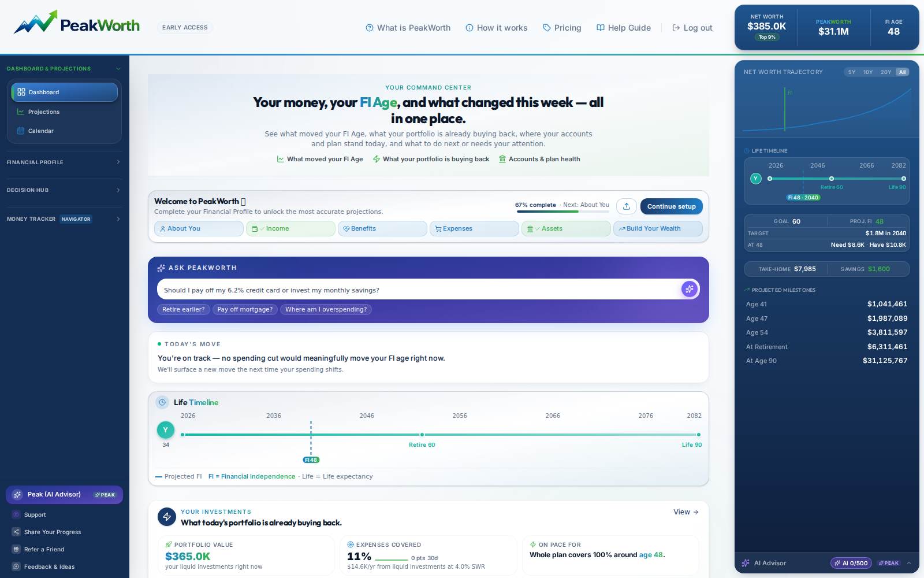The height and width of the screenshot is (578, 924).
Task: Open Projections in the sidebar
Action: (x=65, y=112)
